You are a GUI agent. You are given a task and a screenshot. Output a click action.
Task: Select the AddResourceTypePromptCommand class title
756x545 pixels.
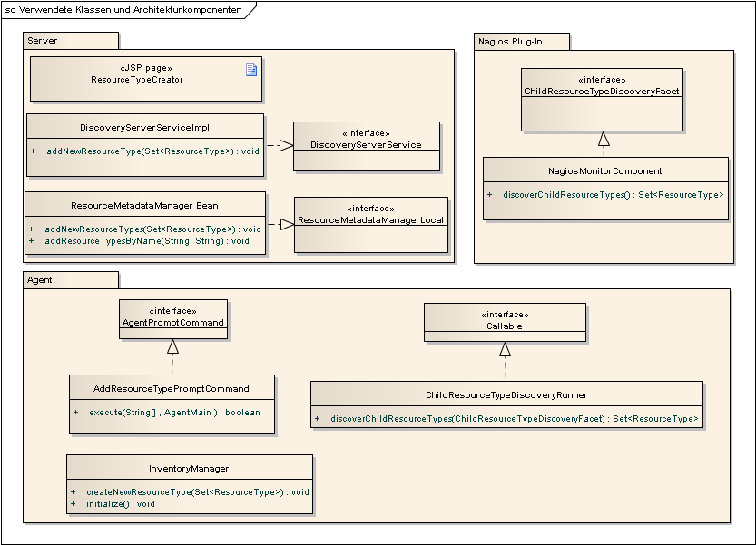[172, 389]
